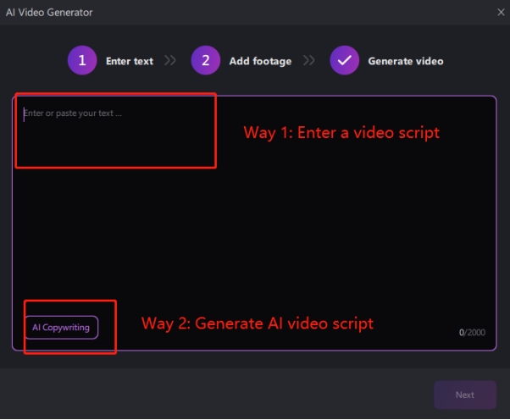The height and width of the screenshot is (420, 510).
Task: Click the empty footer bar left of Next
Action: [x=212, y=395]
